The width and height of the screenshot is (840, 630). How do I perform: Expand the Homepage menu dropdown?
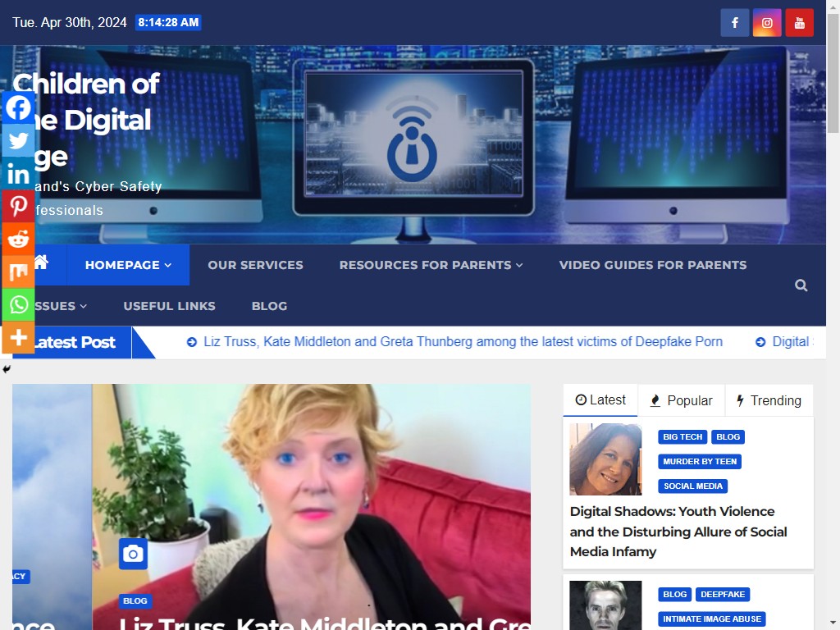point(128,265)
